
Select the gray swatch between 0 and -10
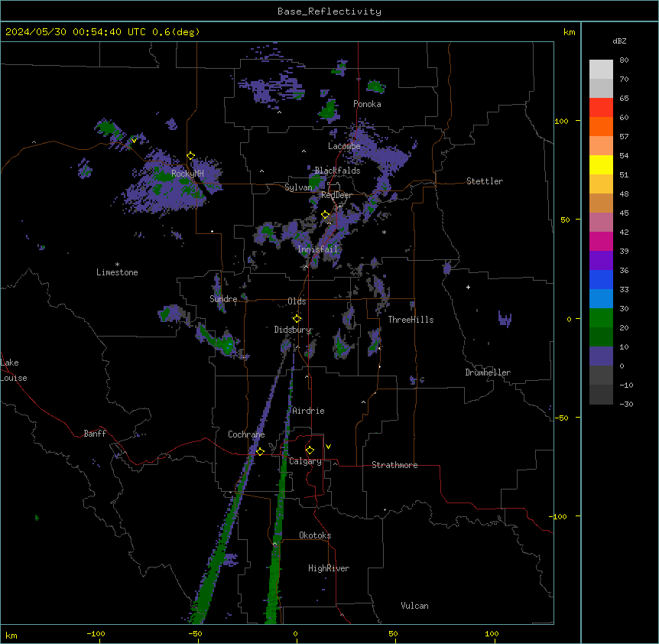coord(601,376)
